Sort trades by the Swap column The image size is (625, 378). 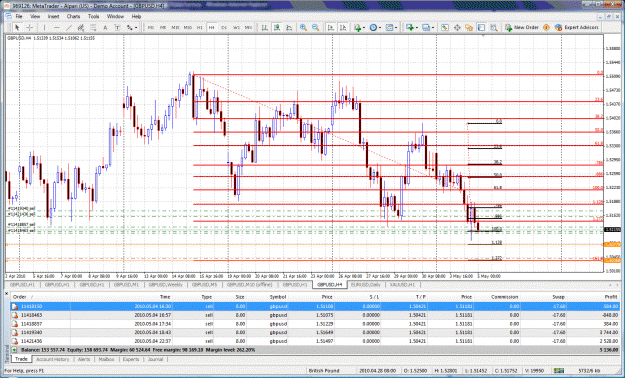559,297
